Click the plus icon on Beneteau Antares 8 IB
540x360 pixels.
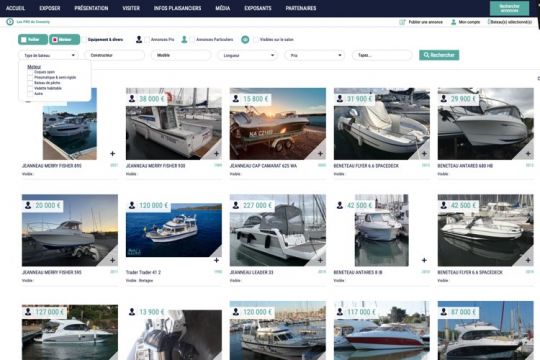(424, 260)
